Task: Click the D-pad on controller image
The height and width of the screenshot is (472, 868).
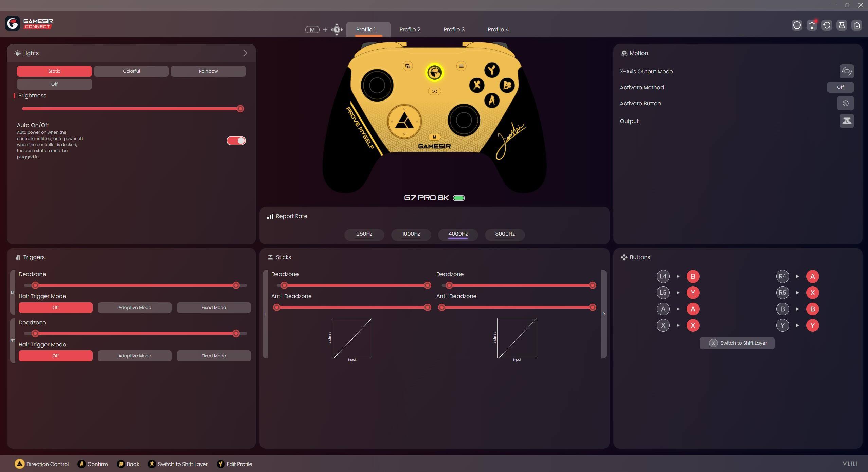Action: 404,121
